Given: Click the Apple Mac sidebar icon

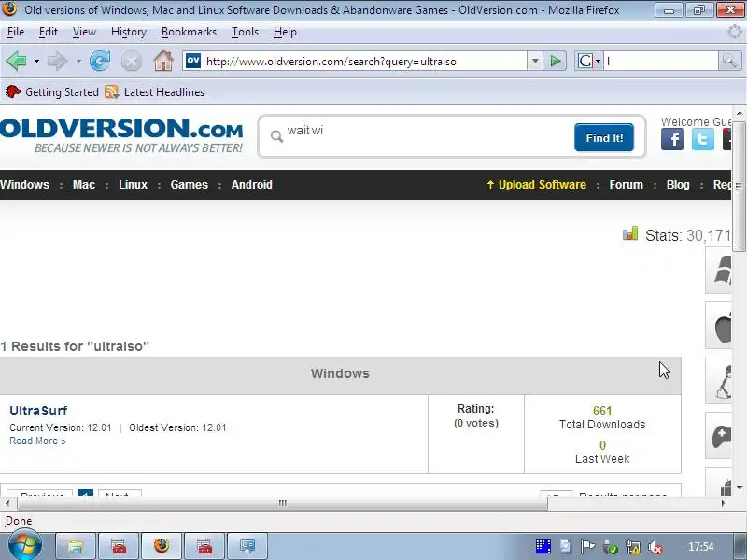Looking at the screenshot, I should coord(719,326).
